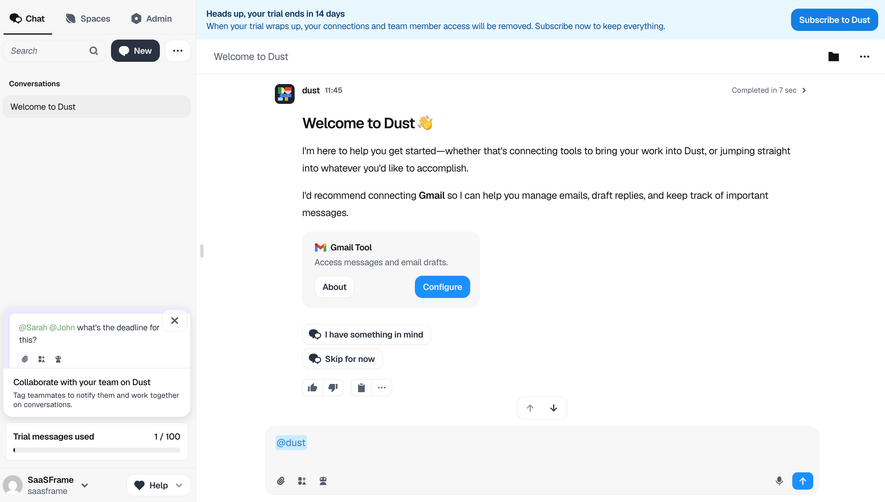Click the trial ends in 14 days notice

click(x=275, y=14)
